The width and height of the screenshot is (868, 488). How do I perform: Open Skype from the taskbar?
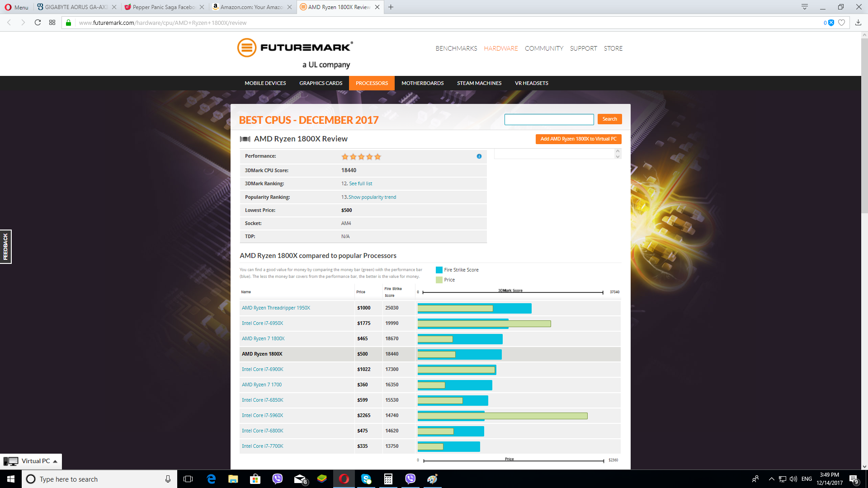[366, 479]
